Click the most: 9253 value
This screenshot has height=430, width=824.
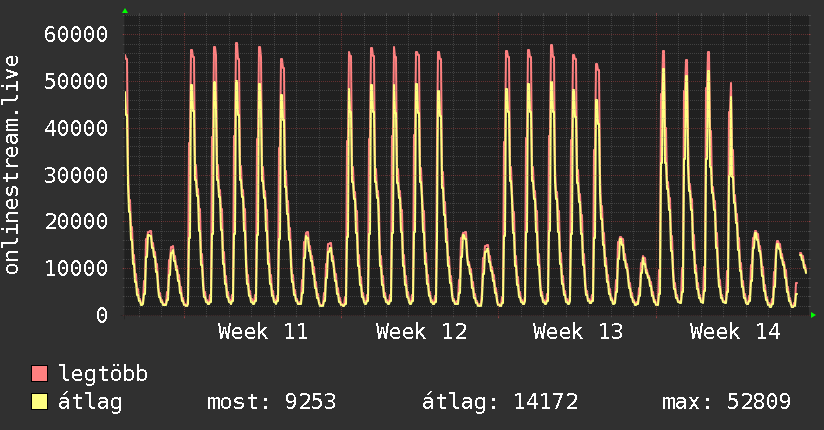coord(271,402)
